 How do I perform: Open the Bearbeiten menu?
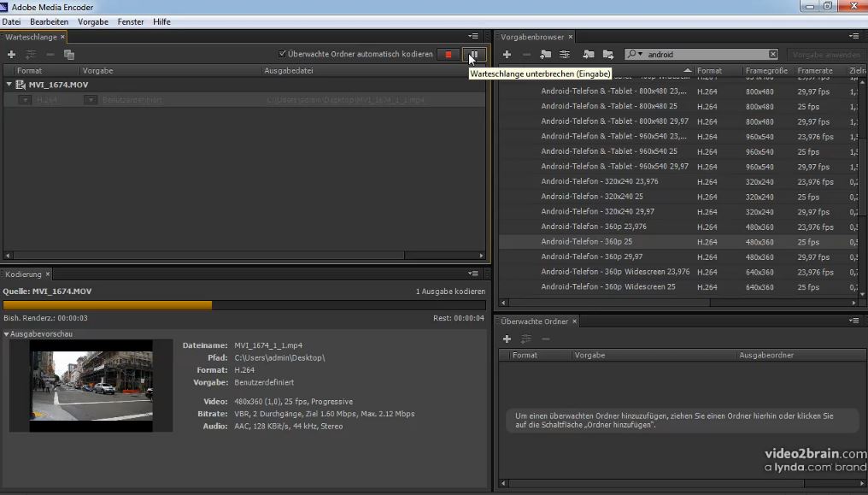coord(50,21)
